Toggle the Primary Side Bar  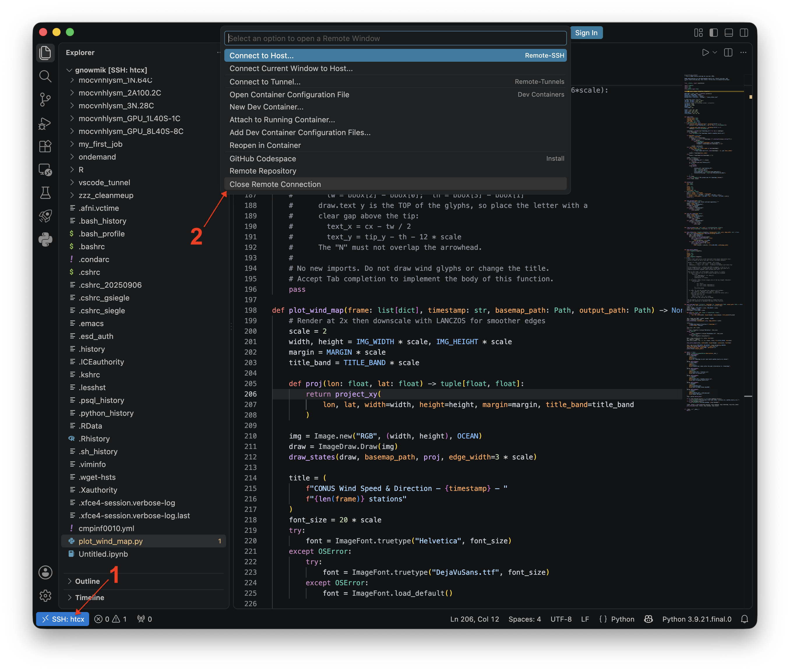[x=713, y=33]
